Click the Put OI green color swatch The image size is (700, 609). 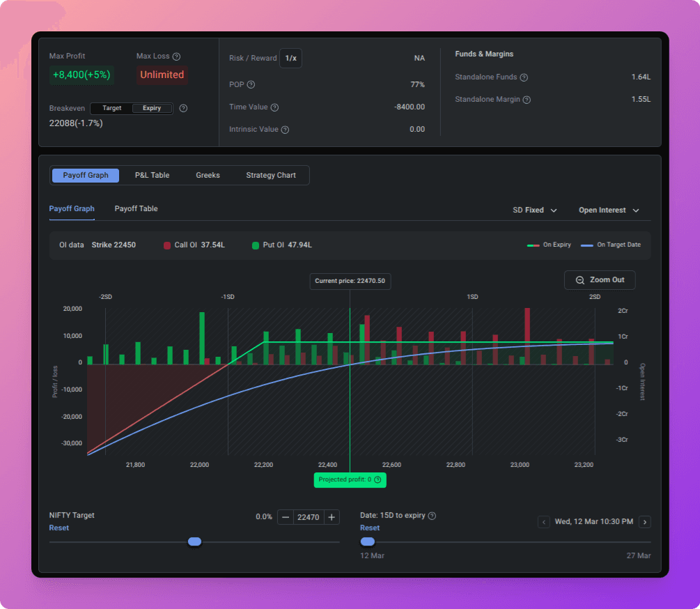tap(256, 245)
